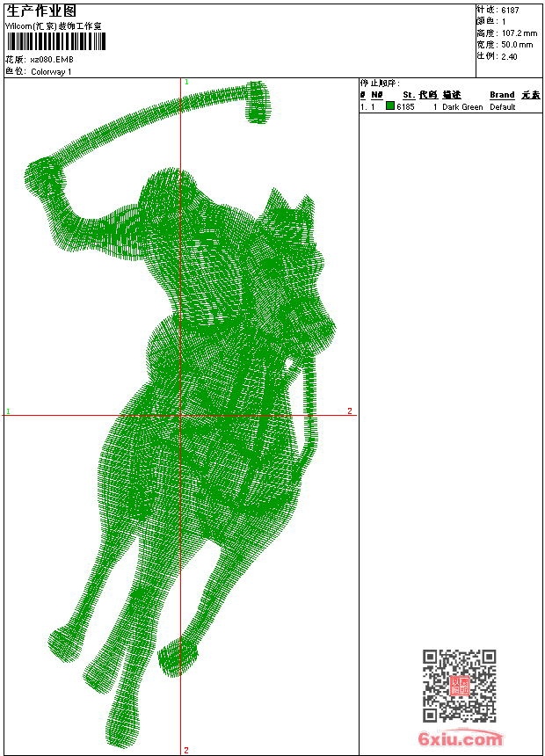Viewport: 545px width, 756px height.
Task: Select the 'Default' brand cell
Action: (503, 107)
